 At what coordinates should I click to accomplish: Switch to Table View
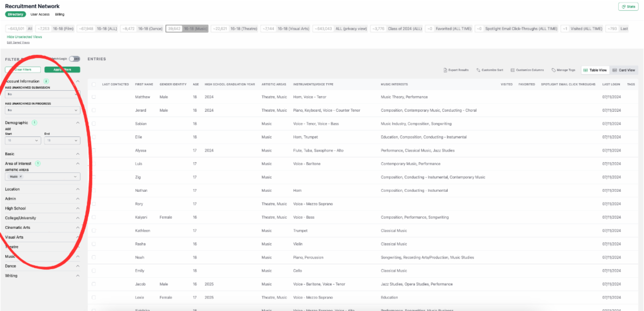point(595,70)
